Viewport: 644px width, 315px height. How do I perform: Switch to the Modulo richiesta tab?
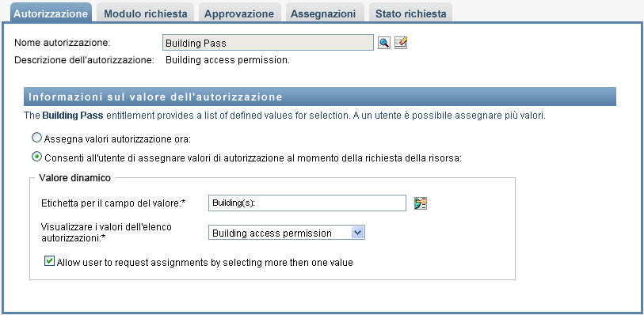(146, 13)
